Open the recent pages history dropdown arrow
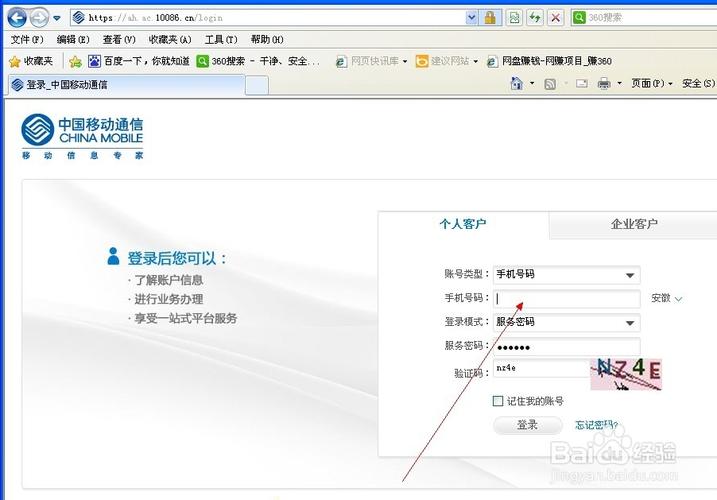 (x=57, y=18)
